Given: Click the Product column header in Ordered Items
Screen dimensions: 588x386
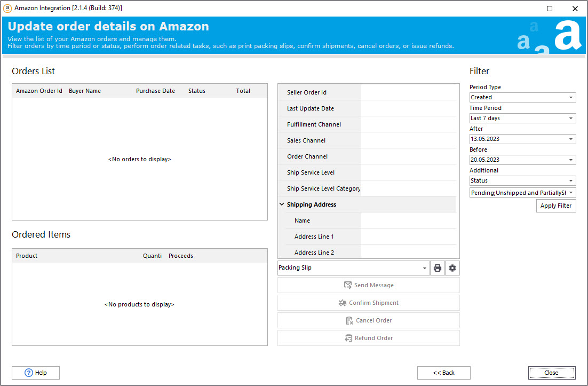Looking at the screenshot, I should pyautogui.click(x=27, y=256).
